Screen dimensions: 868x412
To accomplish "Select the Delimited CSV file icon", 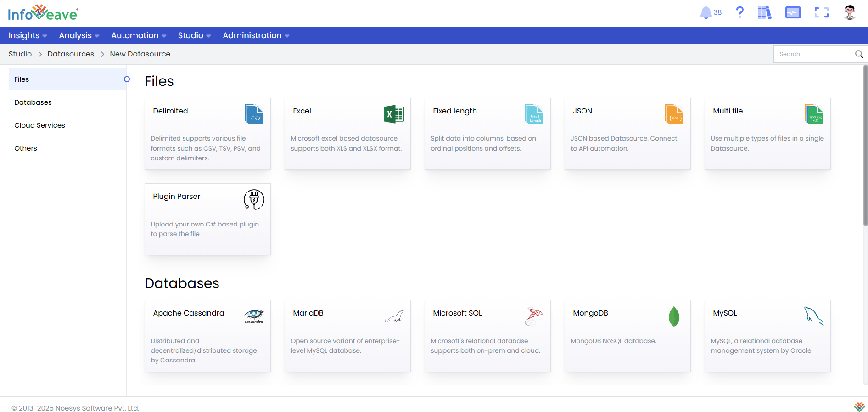I will (x=254, y=114).
